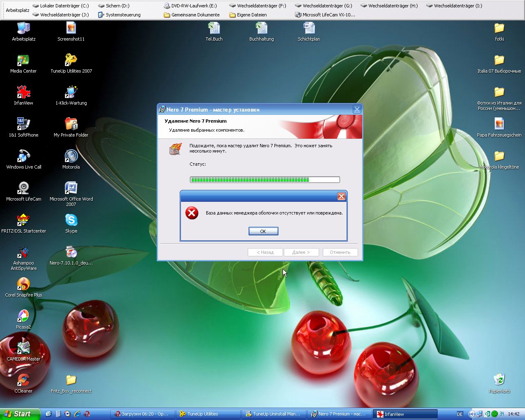Select Schichtplan Word document icon
This screenshot has height=420, width=525.
pyautogui.click(x=309, y=32)
